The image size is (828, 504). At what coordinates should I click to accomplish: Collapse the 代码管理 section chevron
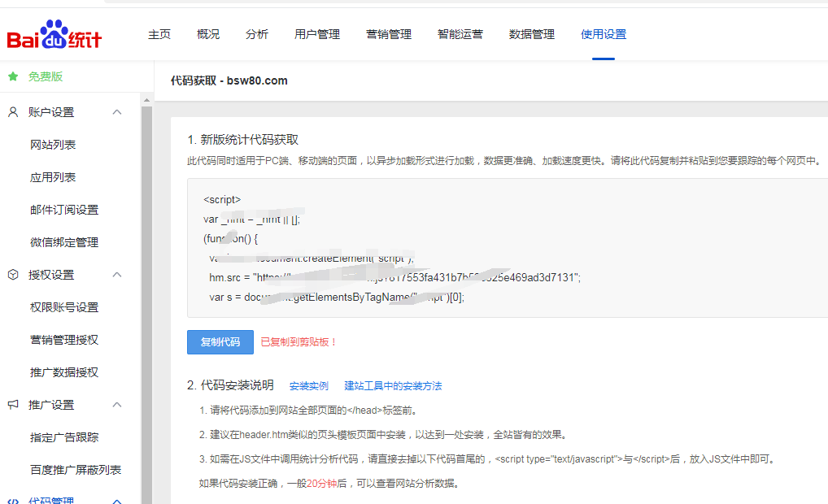tap(117, 500)
